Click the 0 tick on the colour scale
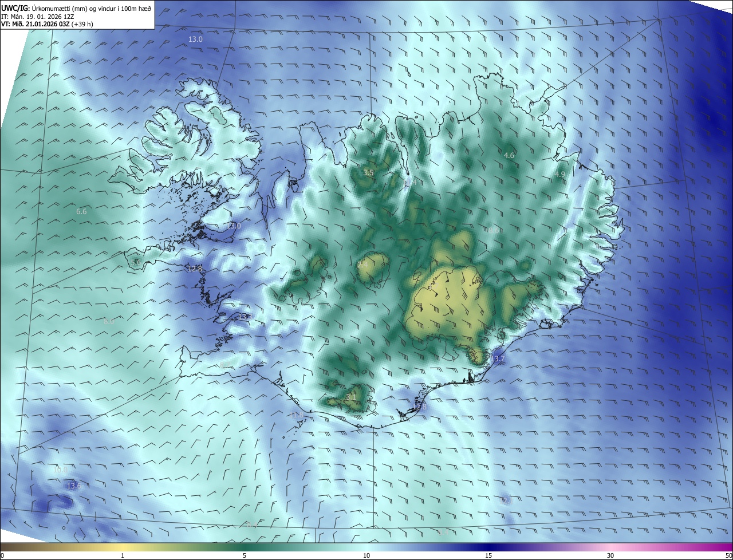 coord(2,555)
